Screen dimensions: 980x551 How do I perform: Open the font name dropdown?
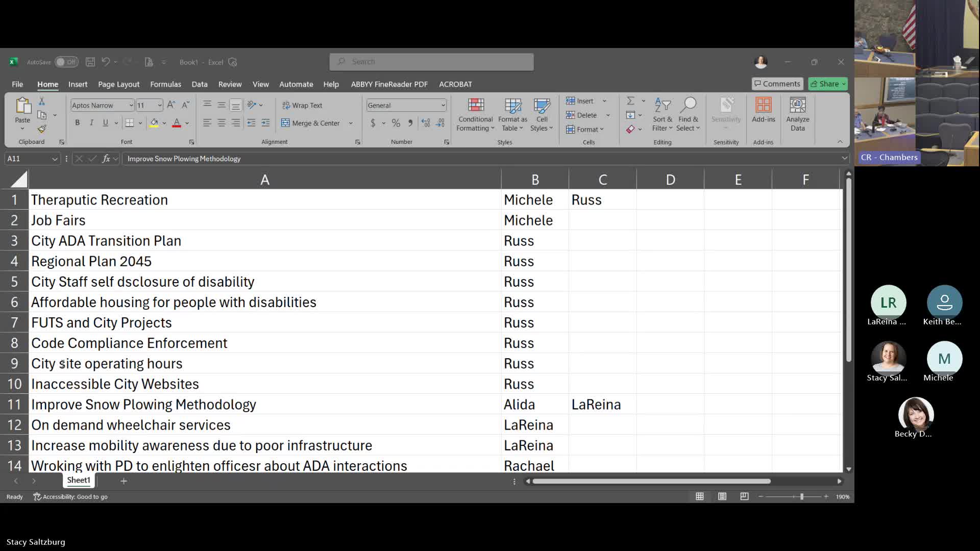tap(131, 106)
